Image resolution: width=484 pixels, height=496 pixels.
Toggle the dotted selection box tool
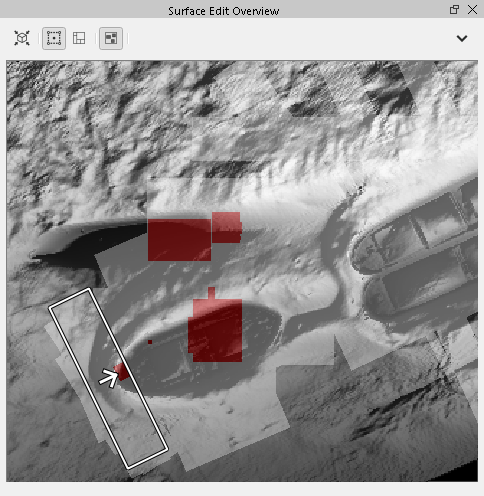coord(54,38)
